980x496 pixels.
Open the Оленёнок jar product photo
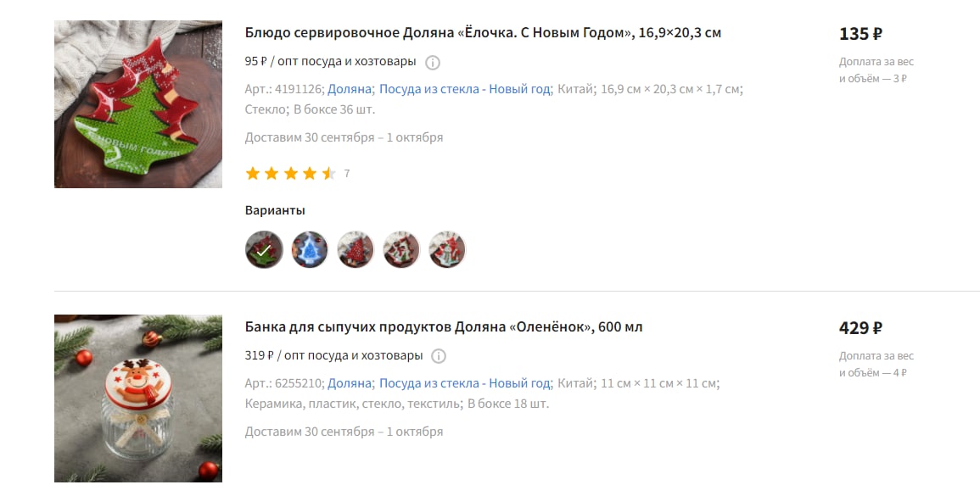(x=138, y=398)
